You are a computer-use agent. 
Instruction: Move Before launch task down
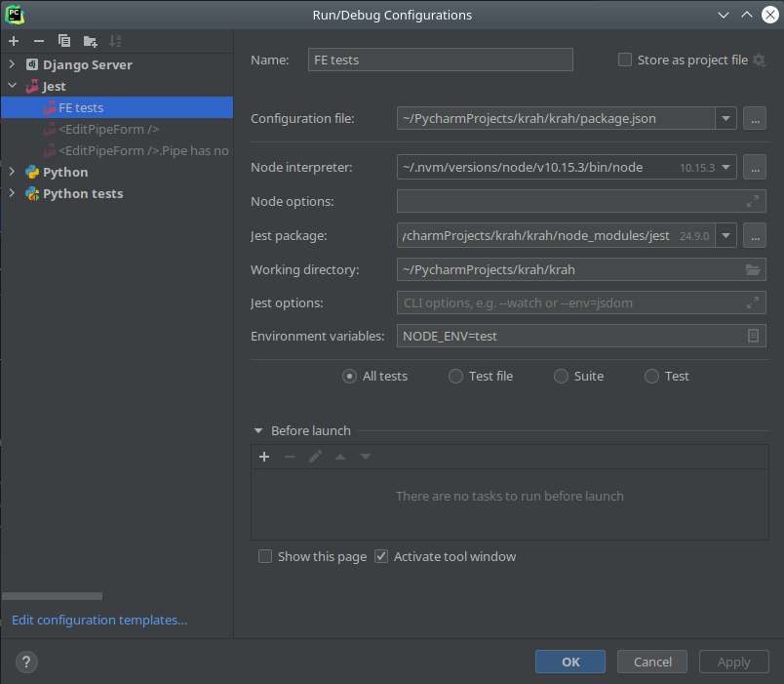click(366, 457)
